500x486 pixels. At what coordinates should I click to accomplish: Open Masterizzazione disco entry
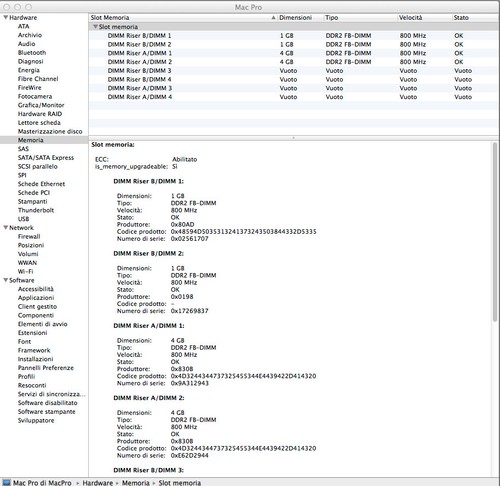(50, 131)
